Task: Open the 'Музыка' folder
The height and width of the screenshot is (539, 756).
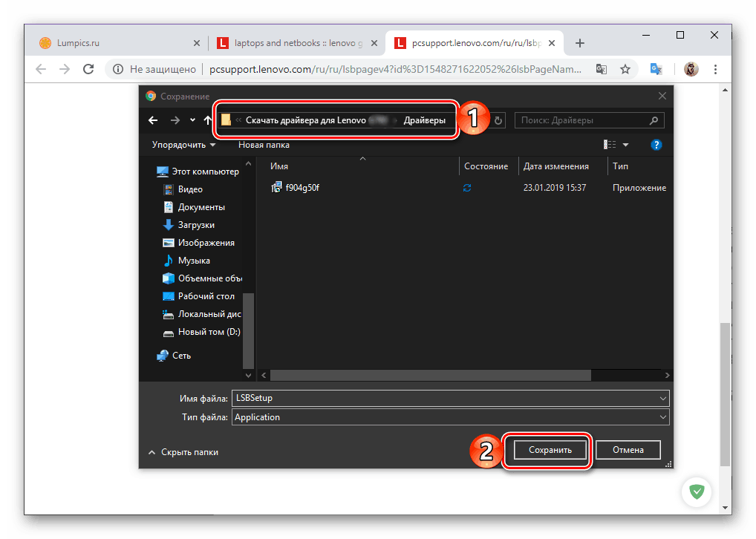Action: (x=186, y=261)
